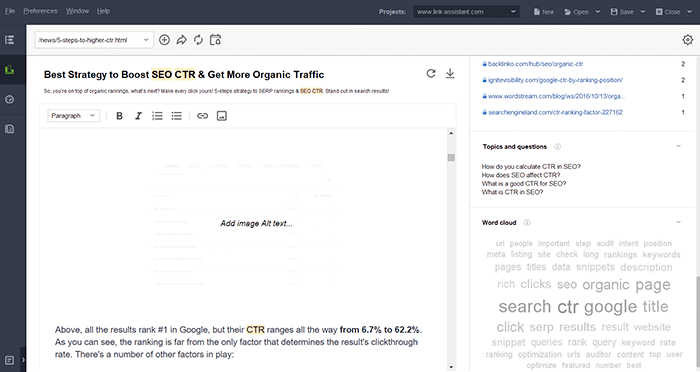Collapse the Word cloud section
The height and width of the screenshot is (372, 700).
pyautogui.click(x=679, y=222)
